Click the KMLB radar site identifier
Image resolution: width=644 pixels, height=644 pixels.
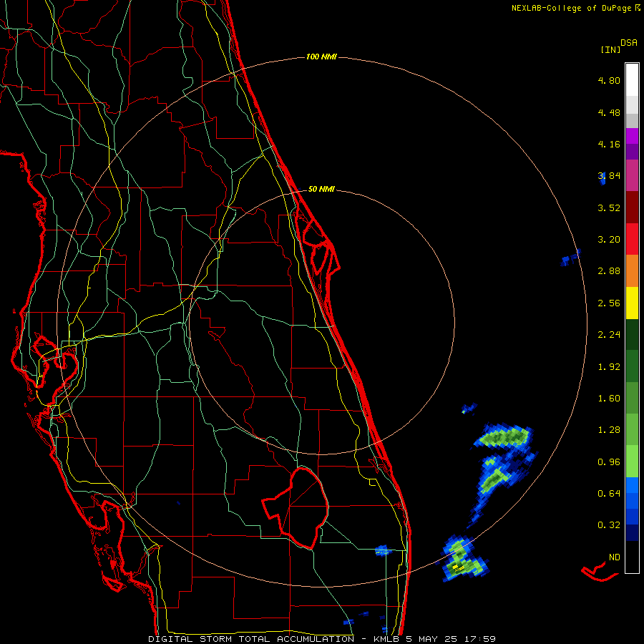pos(386,639)
